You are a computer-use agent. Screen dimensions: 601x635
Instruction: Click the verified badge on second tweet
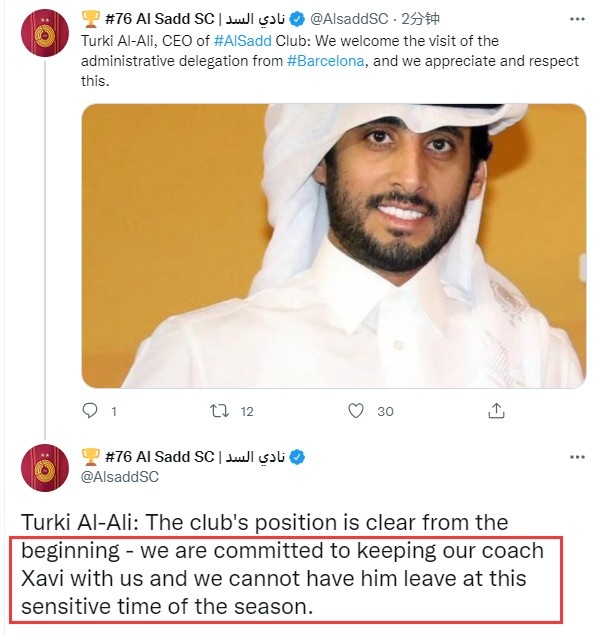(298, 457)
